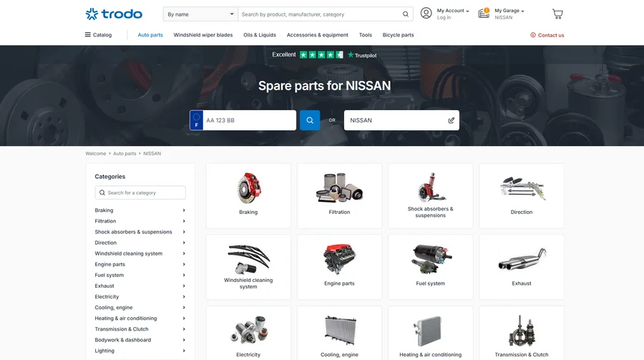
Task: Open the Engine parts category tile
Action: click(x=339, y=267)
